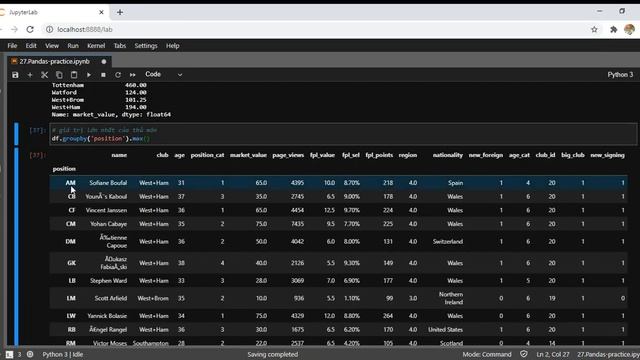Click the market_value column header
The image size is (640, 360).
coord(248,155)
